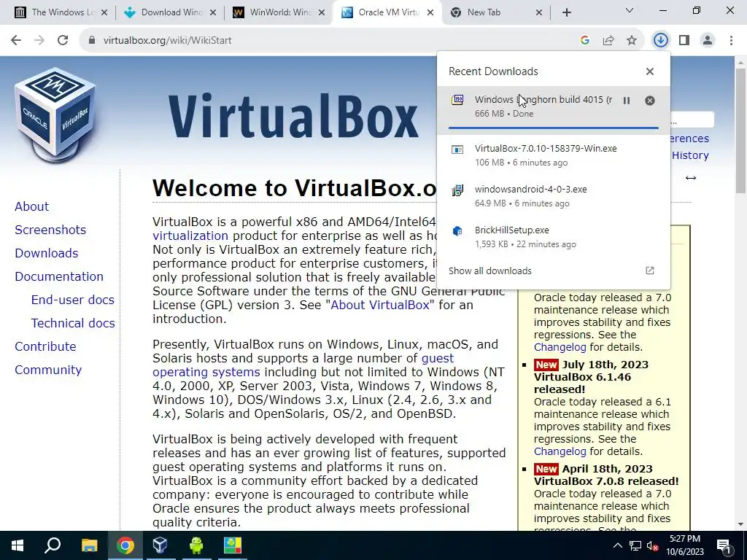Screen dimensions: 747x560
Task: Follow the virtualization link
Action: pos(190,236)
